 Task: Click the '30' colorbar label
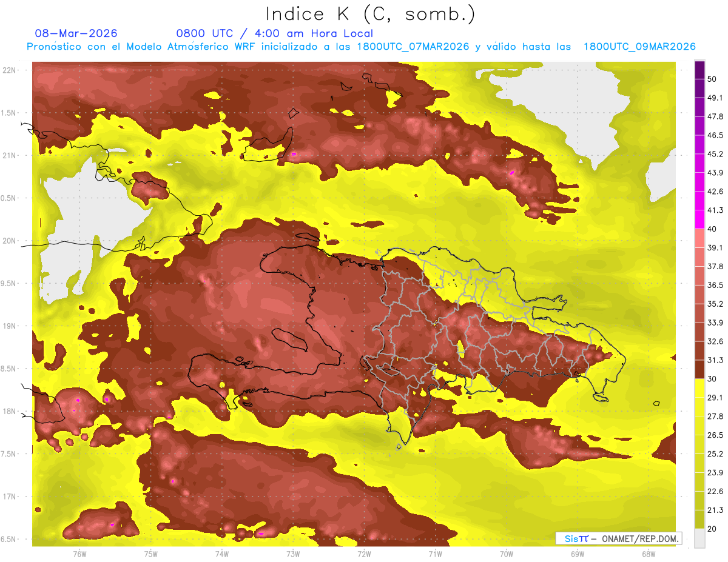coord(713,379)
